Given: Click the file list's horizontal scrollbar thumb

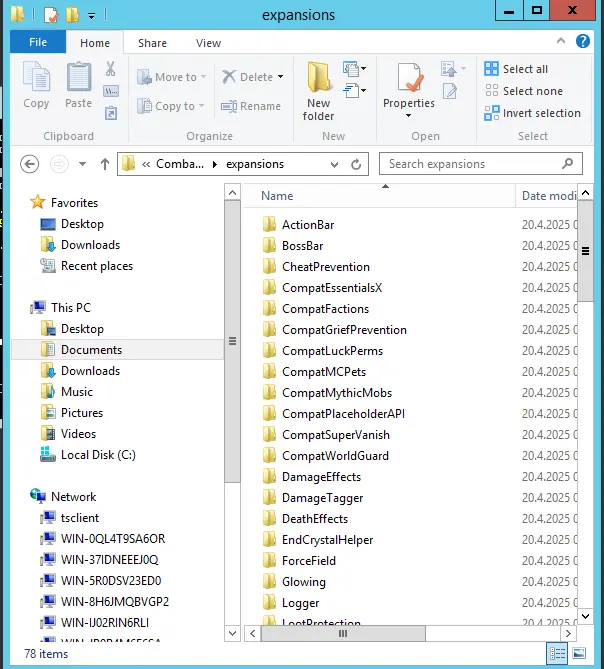Looking at the screenshot, I should [343, 633].
